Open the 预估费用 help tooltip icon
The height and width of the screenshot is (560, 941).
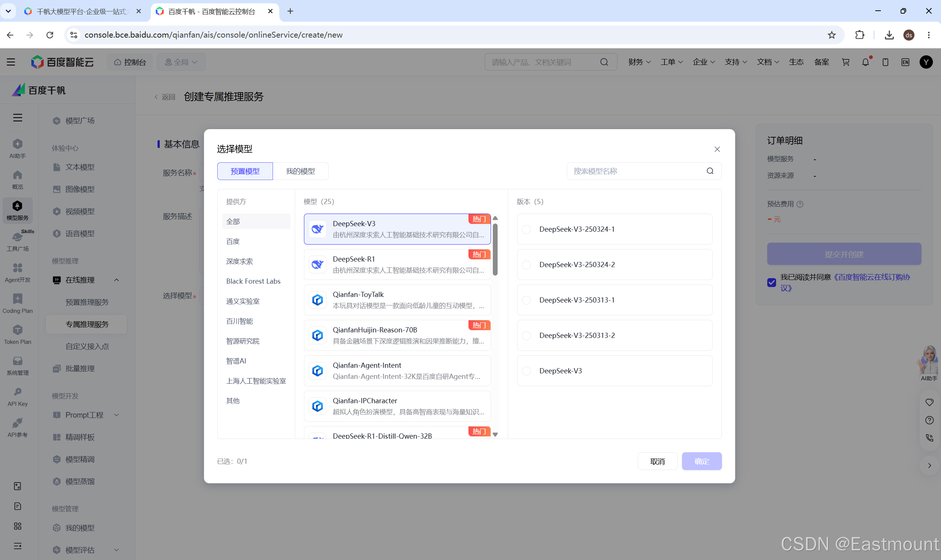pos(800,204)
